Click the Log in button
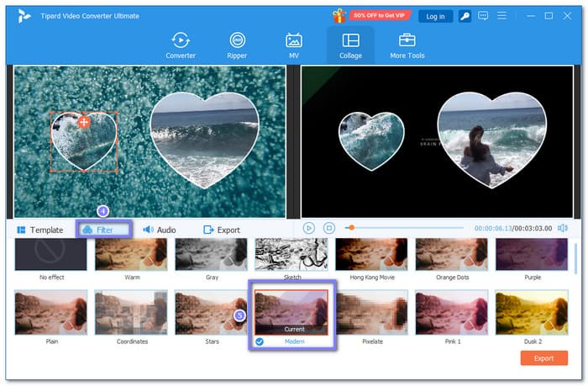 435,16
